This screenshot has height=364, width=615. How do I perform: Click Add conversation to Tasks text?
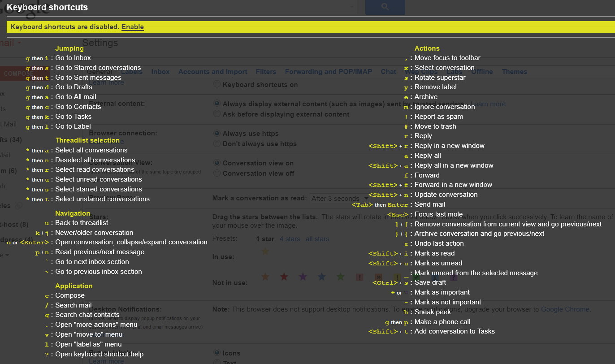point(455,331)
